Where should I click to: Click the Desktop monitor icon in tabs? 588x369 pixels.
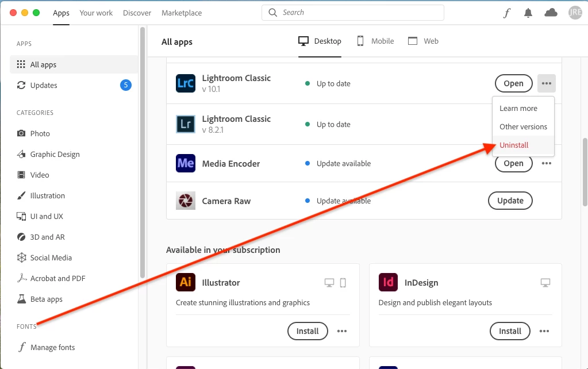303,41
